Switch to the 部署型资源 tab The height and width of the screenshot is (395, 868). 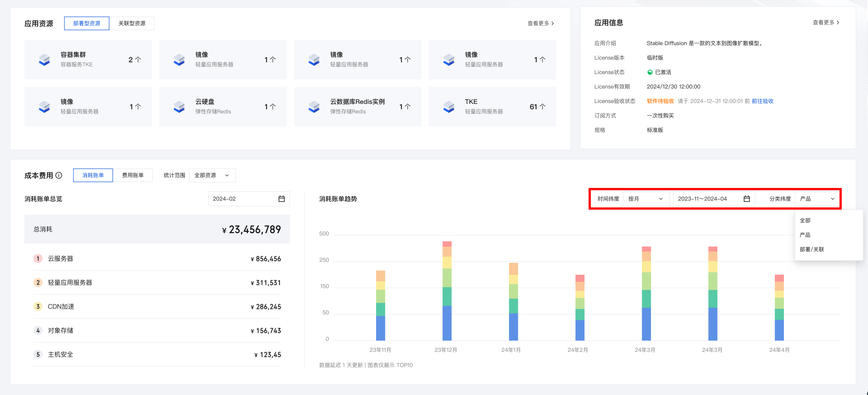87,23
